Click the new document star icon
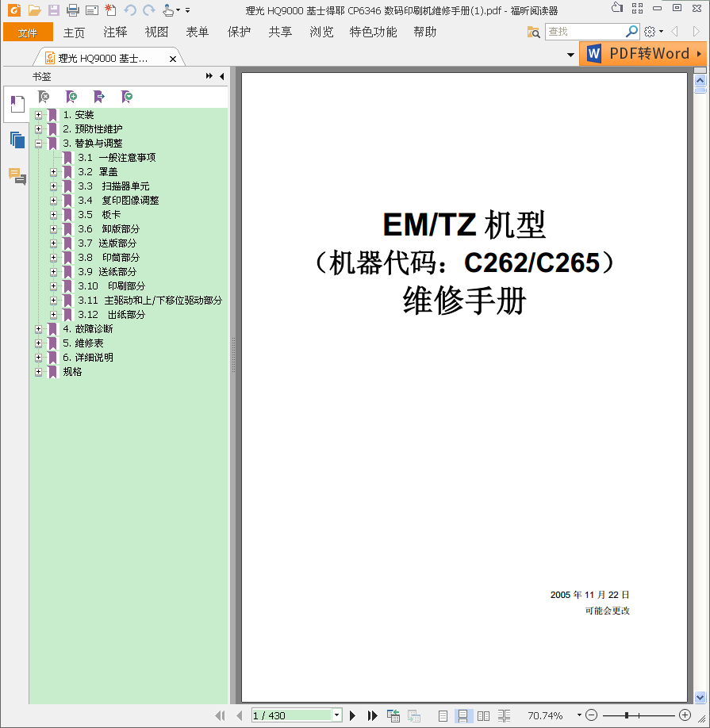The image size is (710, 728). tap(110, 10)
